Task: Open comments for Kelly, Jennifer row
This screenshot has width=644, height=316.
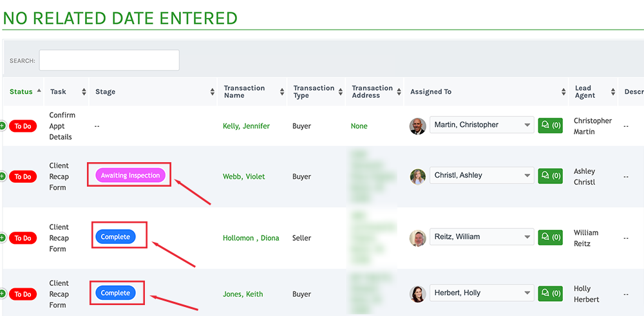Action: [x=551, y=125]
